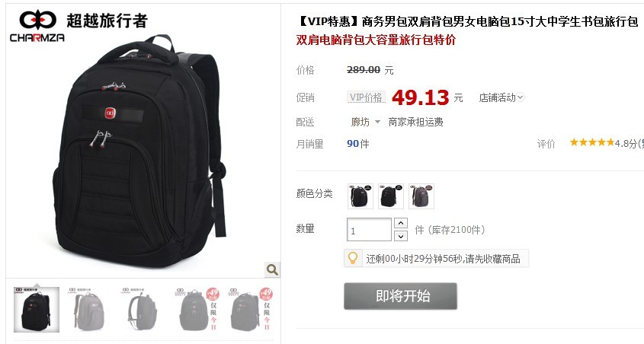Viewport: 644px width, 344px height.
Task: Click the lightbulb reminder icon
Action: [x=353, y=258]
